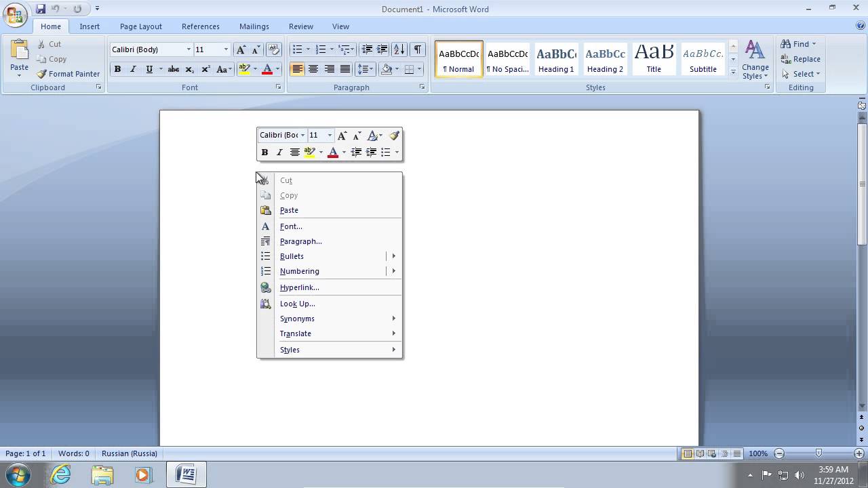Toggle Center alignment in ribbon
The image size is (868, 488).
click(313, 69)
